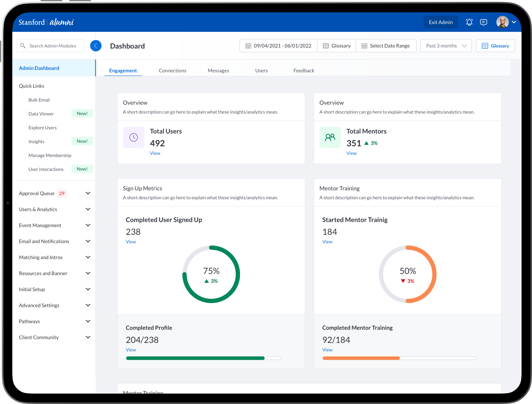Open Data Viewer quick link
Viewport: 532px width, 404px height.
click(x=41, y=114)
